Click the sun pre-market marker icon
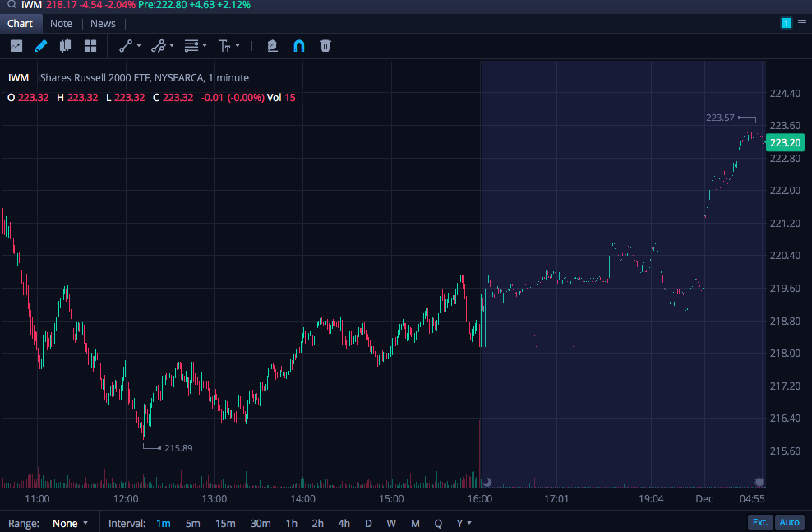 click(759, 483)
